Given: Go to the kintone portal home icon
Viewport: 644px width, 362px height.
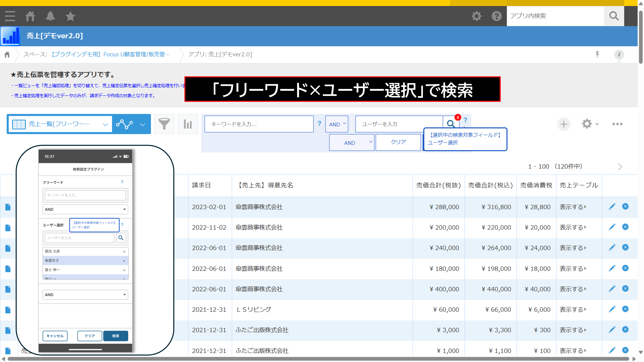Looking at the screenshot, I should 30,16.
